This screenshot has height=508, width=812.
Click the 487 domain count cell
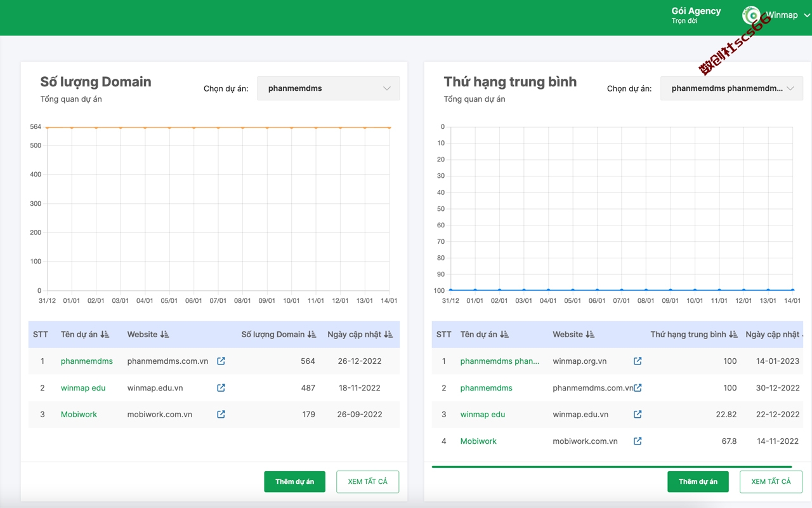pos(308,387)
